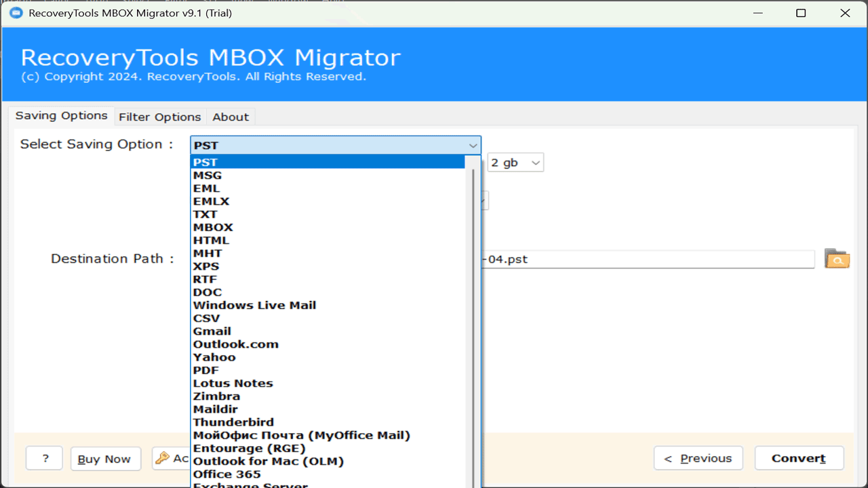Choose Outlook.com as the destination

(328, 344)
